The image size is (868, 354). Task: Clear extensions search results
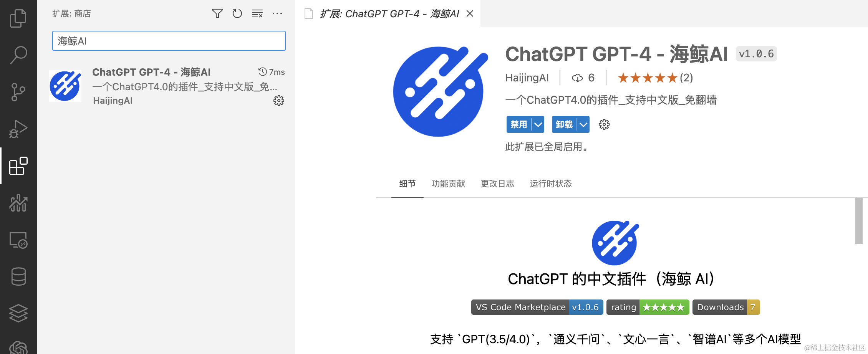click(257, 14)
